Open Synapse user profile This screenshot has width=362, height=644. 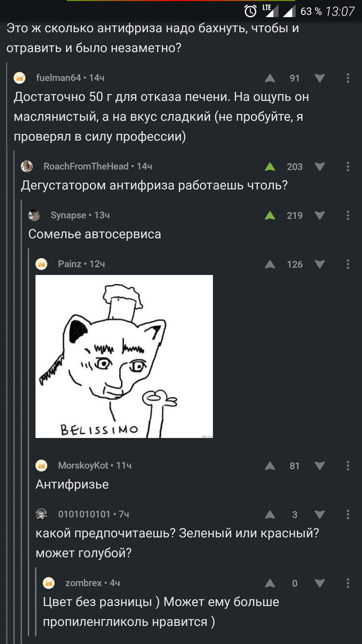tap(68, 215)
